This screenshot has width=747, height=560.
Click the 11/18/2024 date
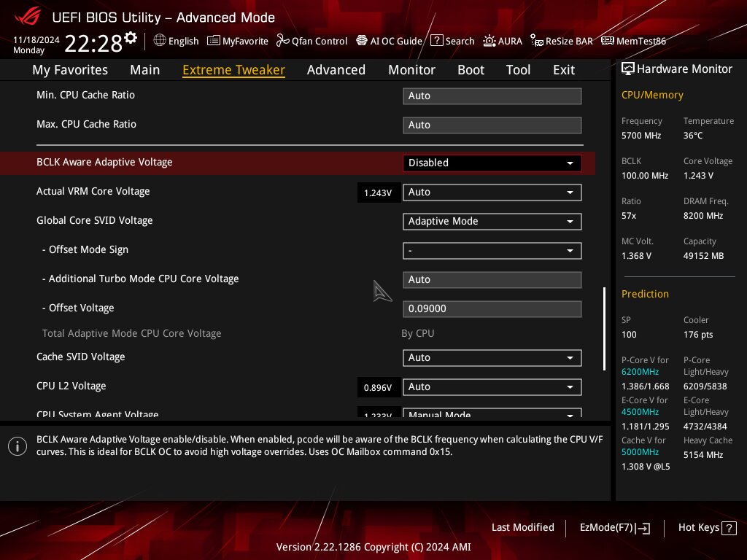tap(36, 40)
